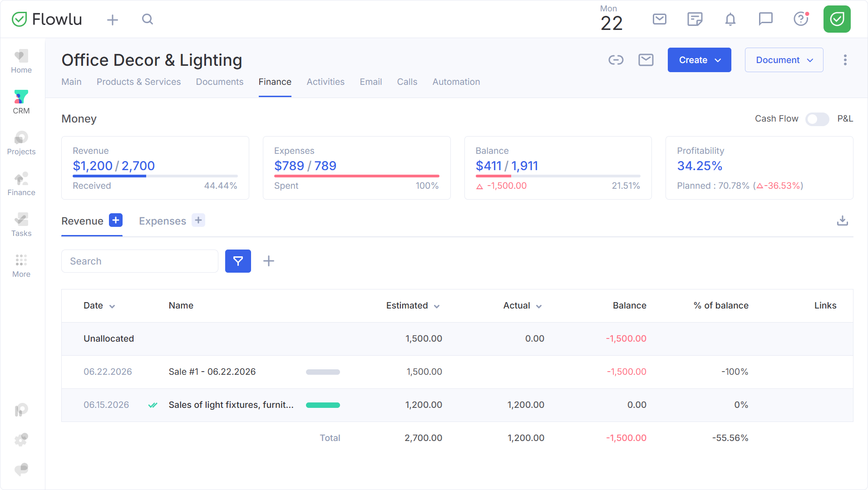Open the Automation tab

456,82
